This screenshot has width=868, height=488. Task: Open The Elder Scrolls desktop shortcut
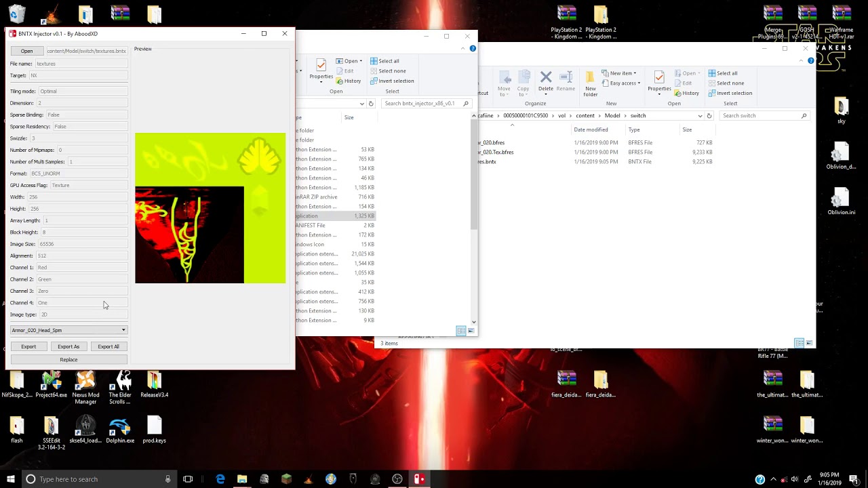pos(120,388)
